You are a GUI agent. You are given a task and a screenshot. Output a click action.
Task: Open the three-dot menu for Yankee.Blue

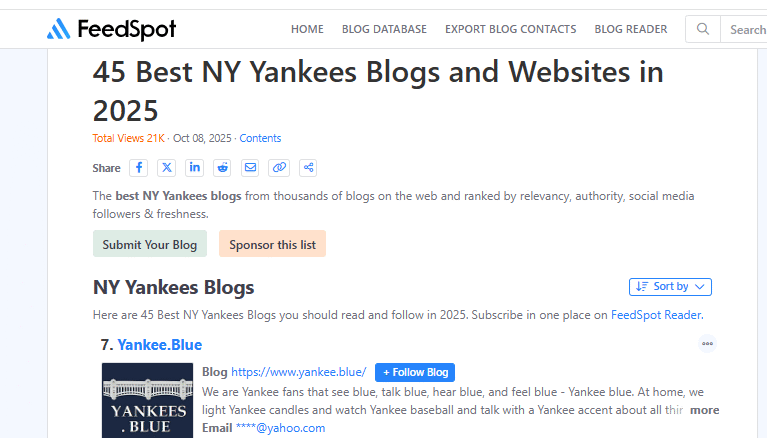click(x=707, y=344)
